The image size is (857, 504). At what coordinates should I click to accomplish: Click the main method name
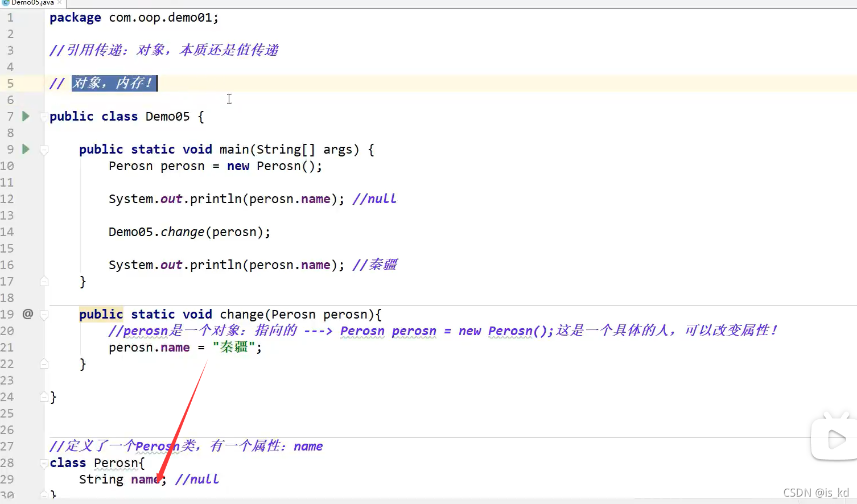click(234, 149)
